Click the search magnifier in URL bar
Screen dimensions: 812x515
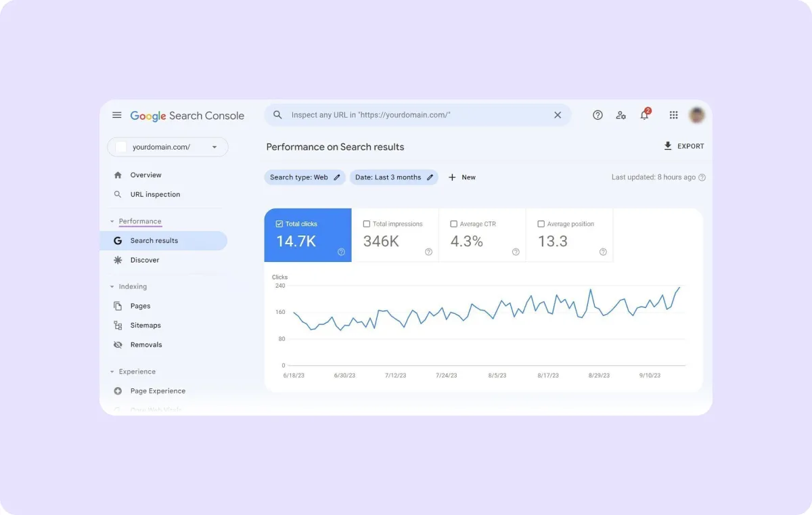coord(277,115)
